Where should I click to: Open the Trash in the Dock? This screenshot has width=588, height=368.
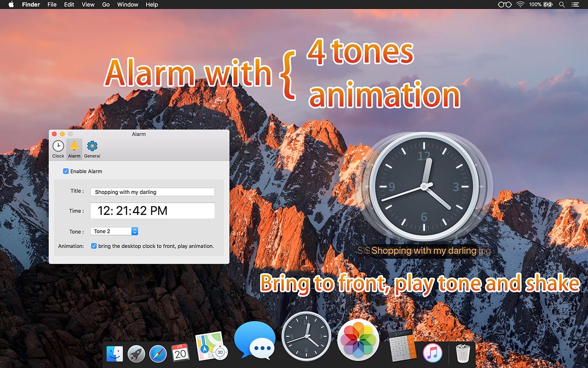coord(463,353)
